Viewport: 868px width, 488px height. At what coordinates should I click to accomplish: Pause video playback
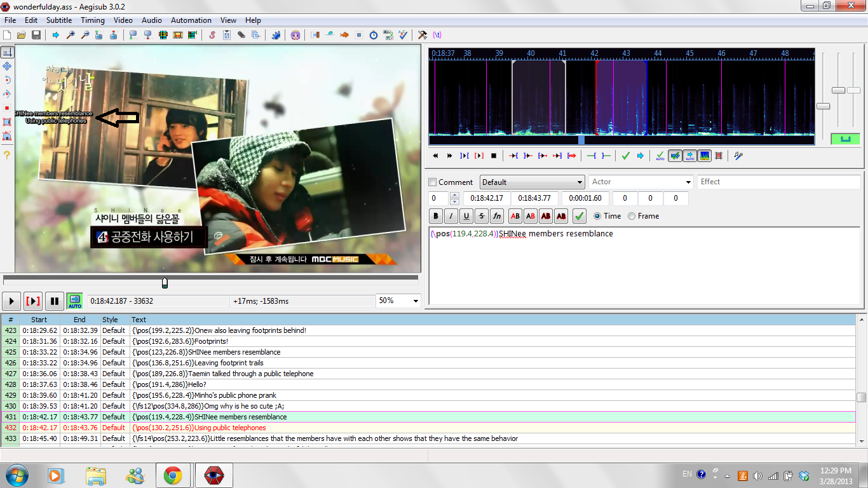55,301
